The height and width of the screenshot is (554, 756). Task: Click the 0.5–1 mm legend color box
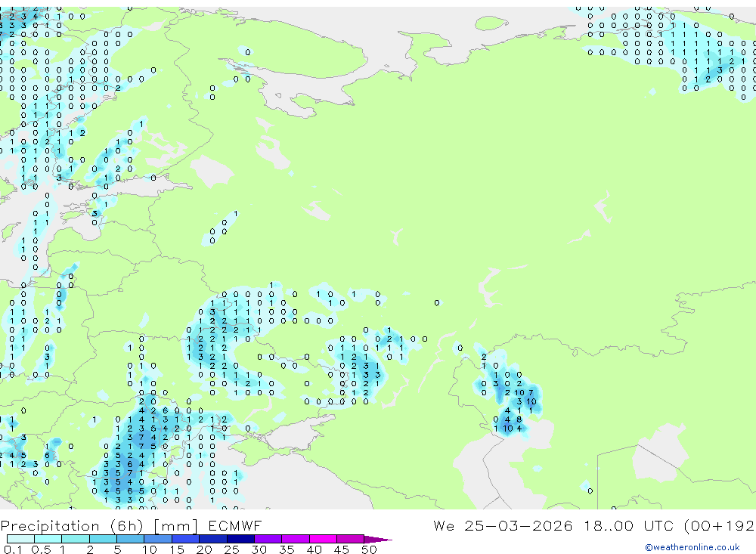point(48,539)
